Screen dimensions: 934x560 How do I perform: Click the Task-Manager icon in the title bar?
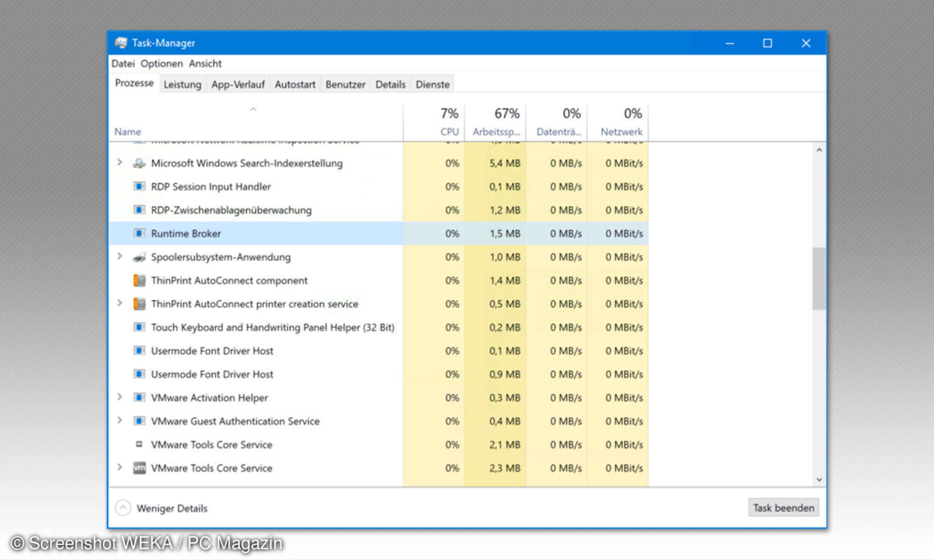click(x=121, y=43)
